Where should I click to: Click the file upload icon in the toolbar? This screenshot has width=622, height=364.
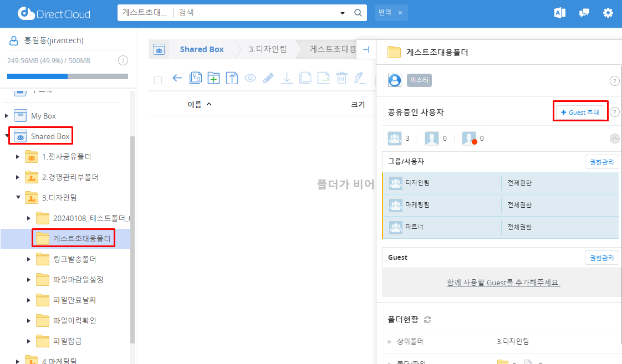[x=232, y=78]
